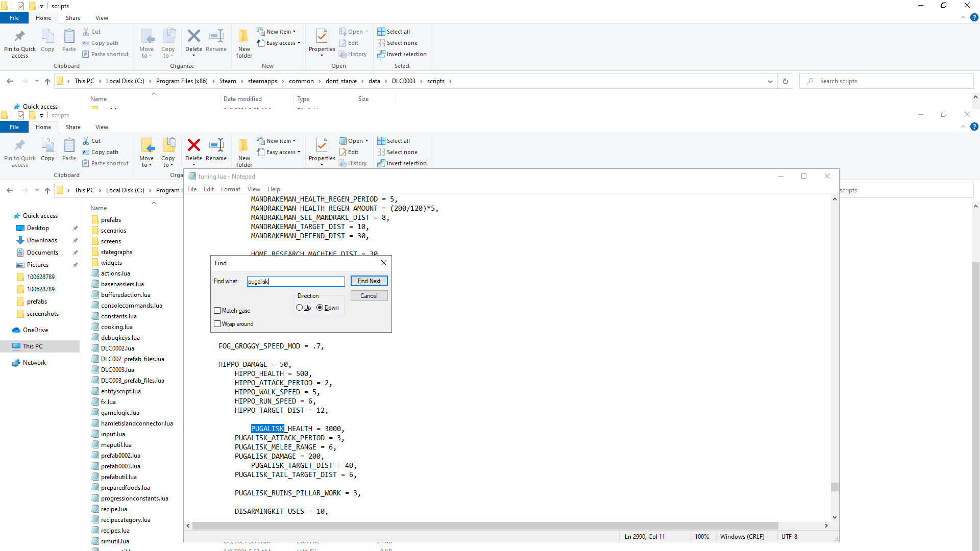Screen dimensions: 980x551
Task: Enable the Wrap around checkbox
Action: 217,324
